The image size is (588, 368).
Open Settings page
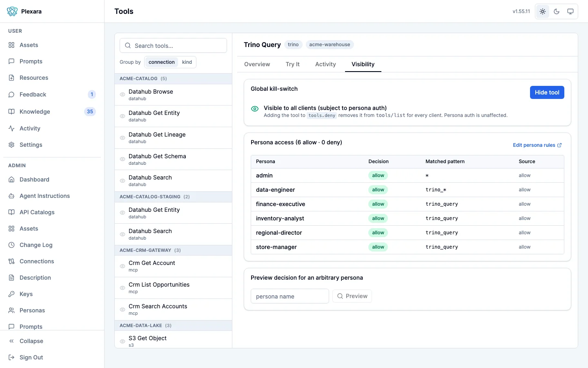(52, 145)
